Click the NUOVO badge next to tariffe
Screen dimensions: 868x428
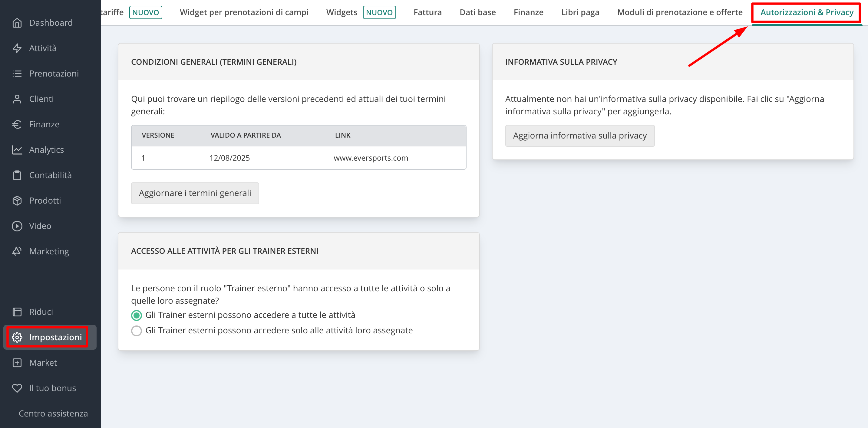[x=146, y=12]
